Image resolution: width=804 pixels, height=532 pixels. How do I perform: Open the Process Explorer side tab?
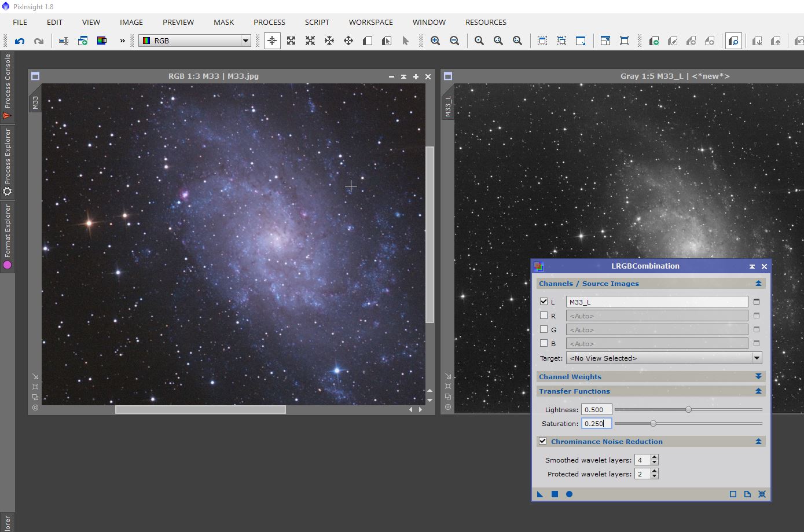(x=8, y=162)
